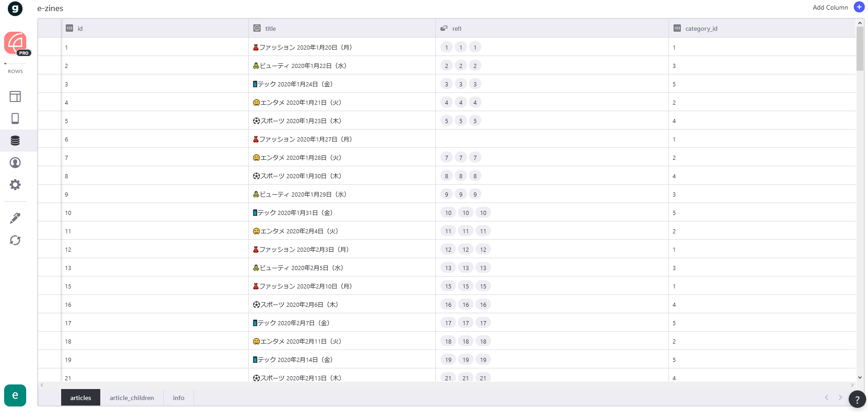The image size is (868, 412).
Task: Click the previous tab arrow icon
Action: click(827, 397)
